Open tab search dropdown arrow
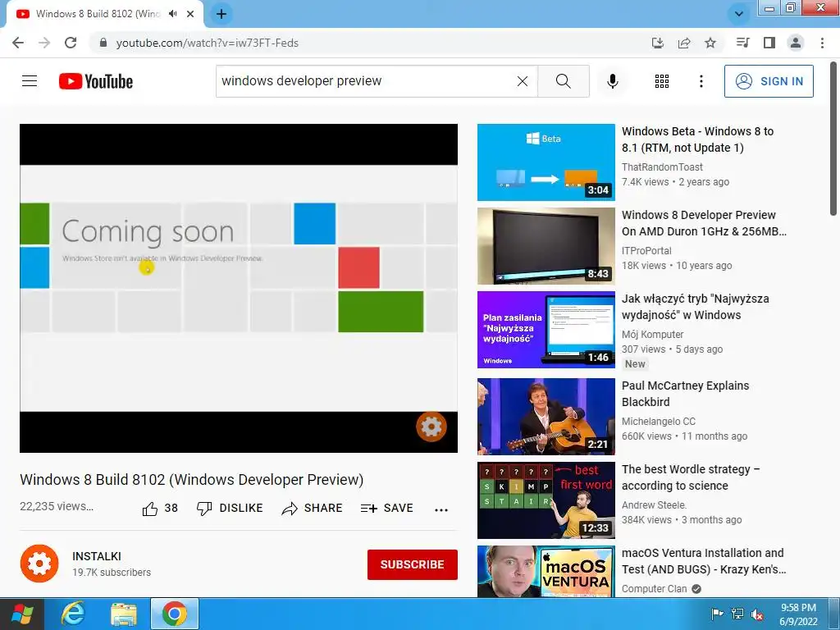Screen dimensions: 840x630 click(739, 14)
